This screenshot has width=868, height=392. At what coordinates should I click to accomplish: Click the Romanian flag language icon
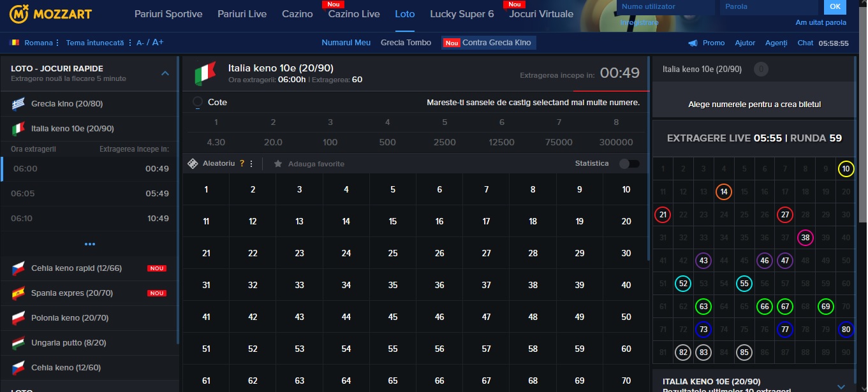(x=15, y=43)
